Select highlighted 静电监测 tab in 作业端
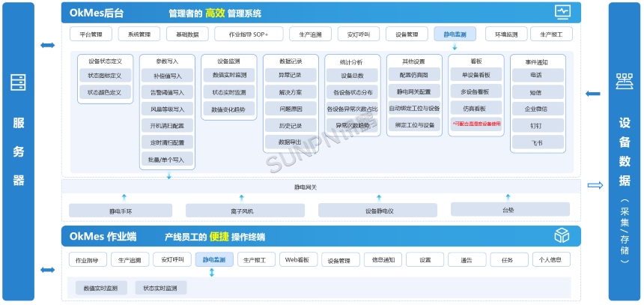 coord(214,259)
